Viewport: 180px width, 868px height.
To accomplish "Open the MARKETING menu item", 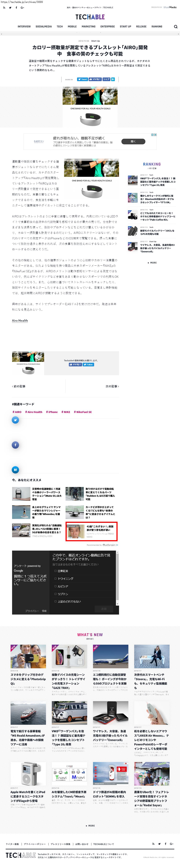I will point(88,26).
